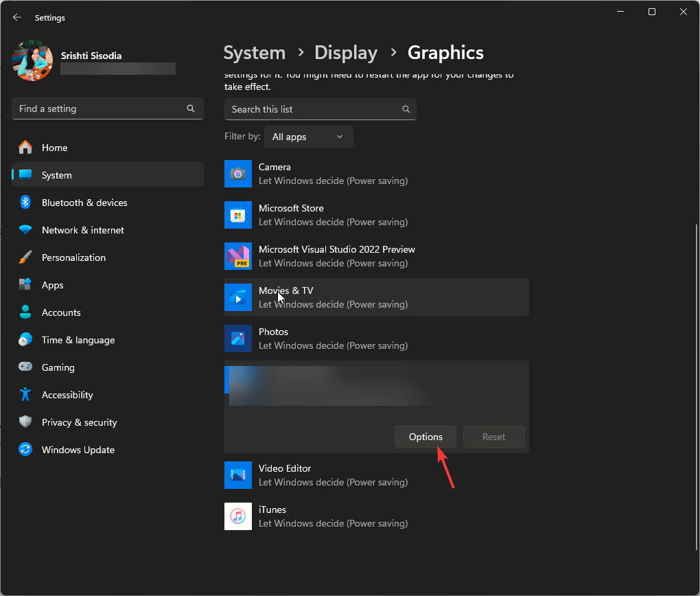Click the 'Search this list' input field
The image size is (700, 596).
pyautogui.click(x=320, y=109)
